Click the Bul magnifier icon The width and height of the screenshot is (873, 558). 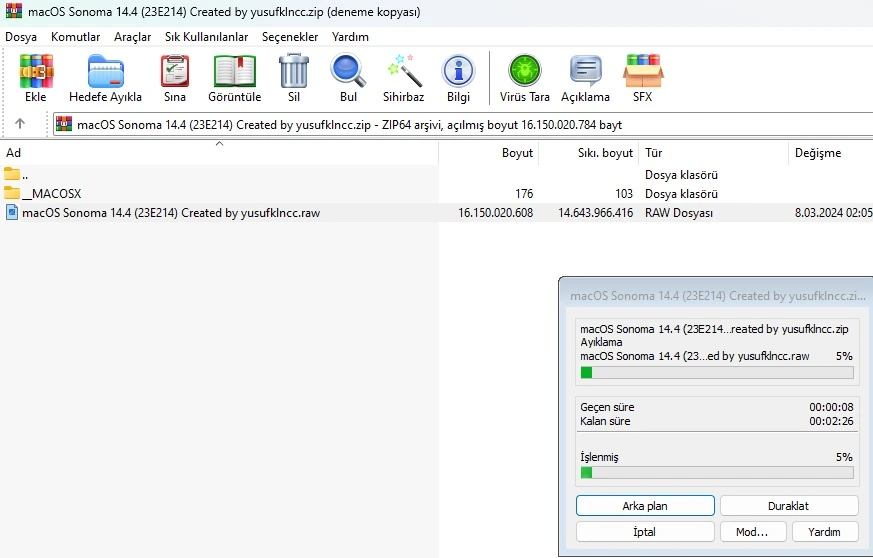coord(349,71)
